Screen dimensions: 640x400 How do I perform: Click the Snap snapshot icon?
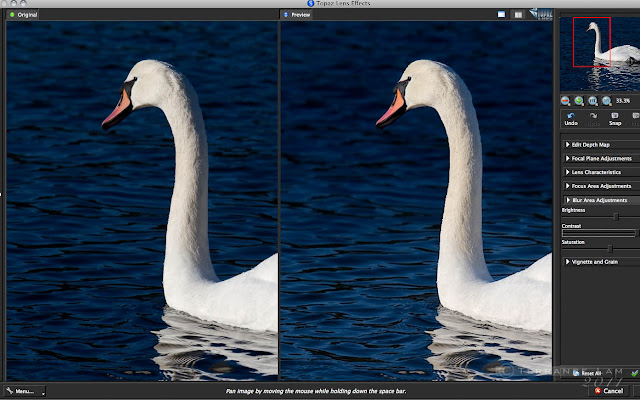(x=615, y=116)
